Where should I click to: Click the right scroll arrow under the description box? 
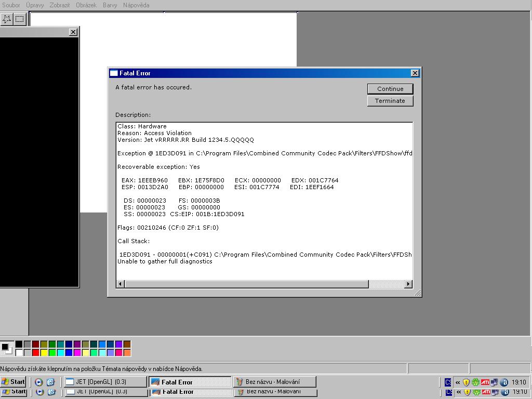click(408, 284)
